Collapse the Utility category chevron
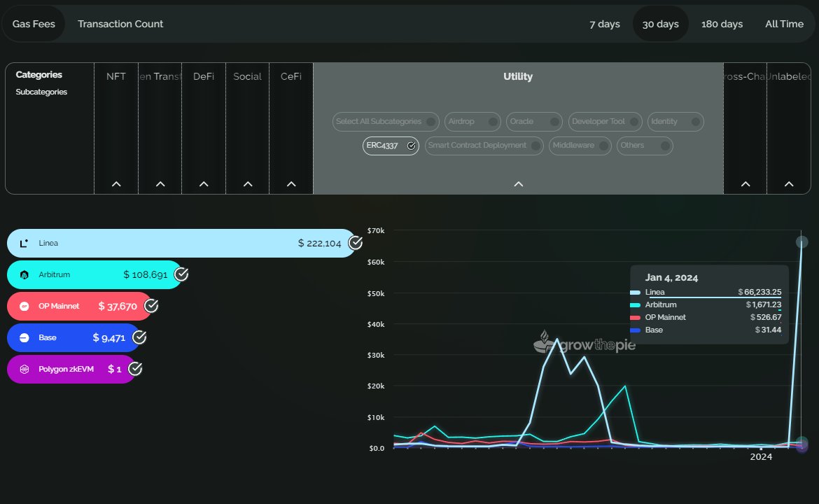The image size is (819, 504). click(518, 184)
